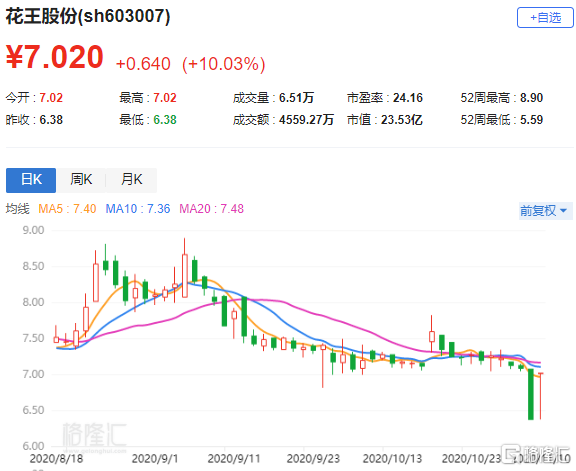Viewport: 576px width, 471px height.
Task: Click the 6.00 price axis label
Action: [33, 446]
